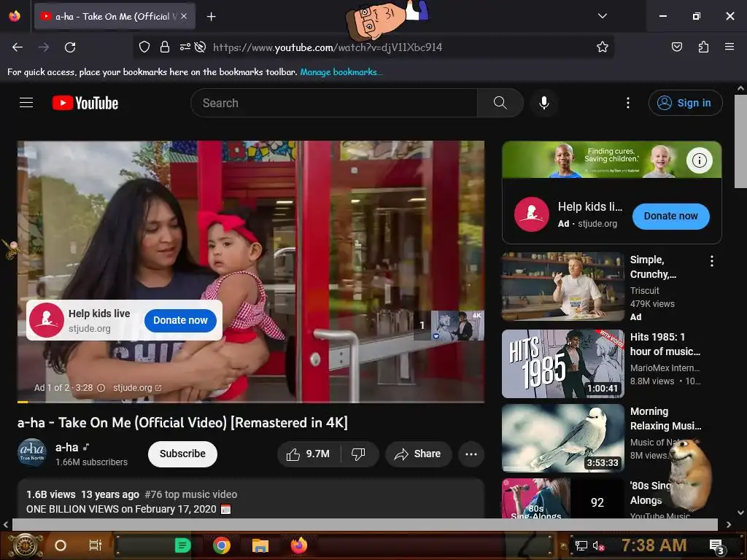747x560 pixels.
Task: Open the Extensions puzzle icon
Action: [x=703, y=47]
